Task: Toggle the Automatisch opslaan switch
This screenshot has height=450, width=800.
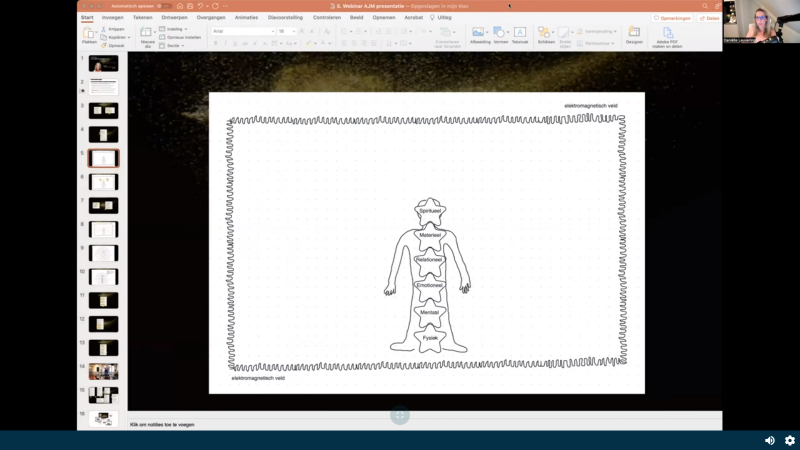Action: [x=162, y=6]
